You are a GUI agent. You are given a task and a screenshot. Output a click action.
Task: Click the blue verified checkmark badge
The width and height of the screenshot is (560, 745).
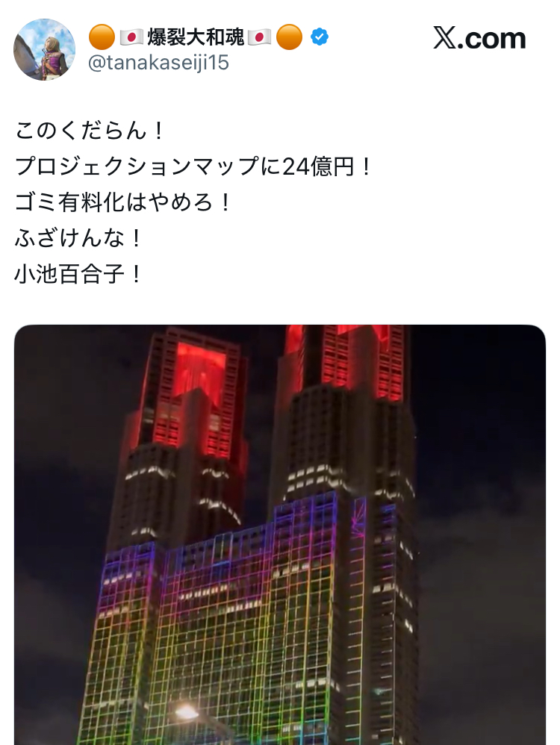click(320, 37)
